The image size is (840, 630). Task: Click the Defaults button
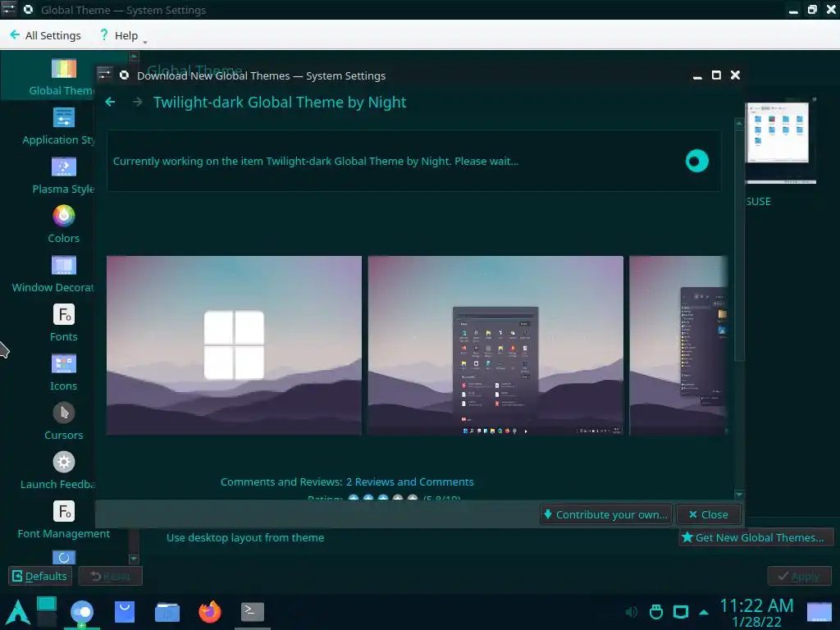[40, 576]
